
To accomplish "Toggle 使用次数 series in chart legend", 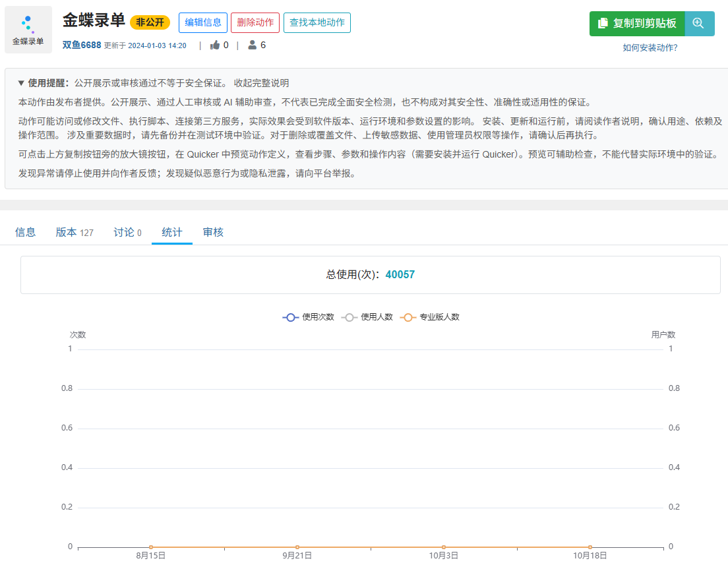I will [309, 317].
